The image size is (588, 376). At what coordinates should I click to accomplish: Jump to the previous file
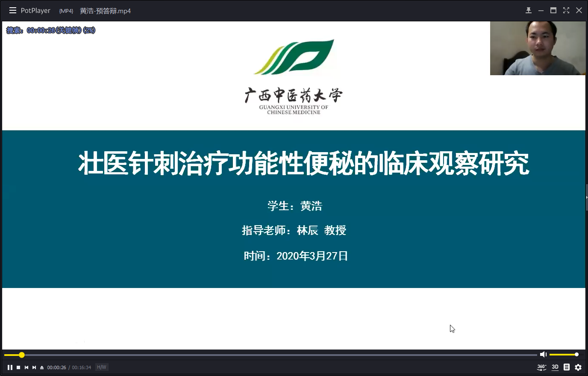(x=26, y=367)
